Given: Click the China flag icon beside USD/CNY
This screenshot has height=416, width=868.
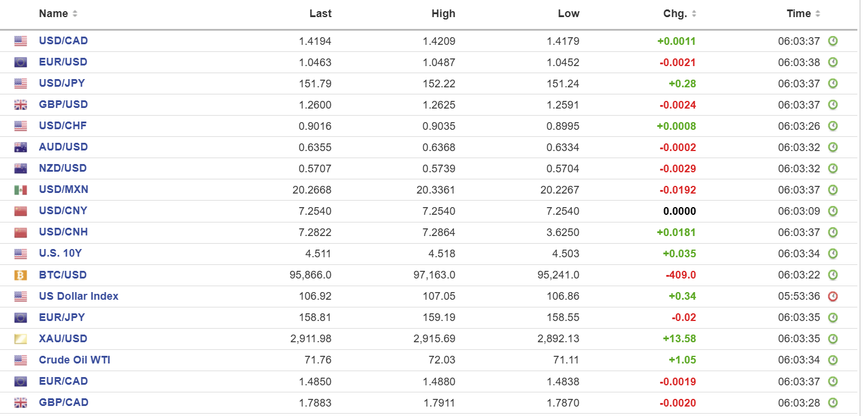Looking at the screenshot, I should 21,211.
